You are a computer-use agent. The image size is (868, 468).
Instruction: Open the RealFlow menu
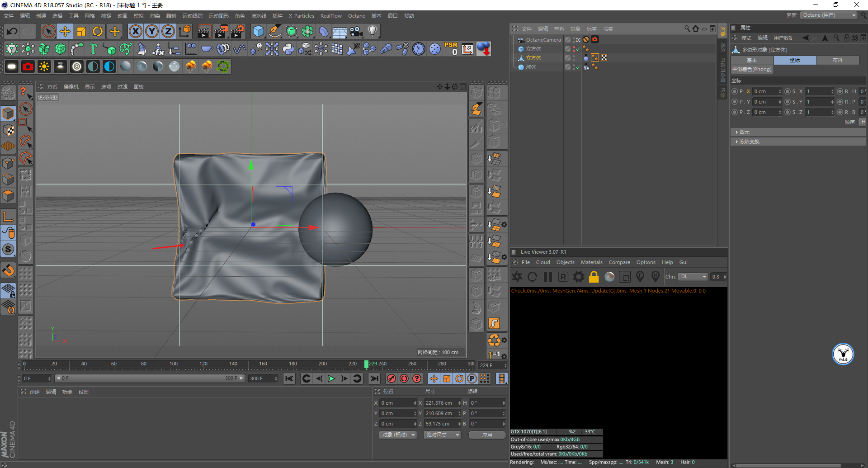tap(331, 16)
